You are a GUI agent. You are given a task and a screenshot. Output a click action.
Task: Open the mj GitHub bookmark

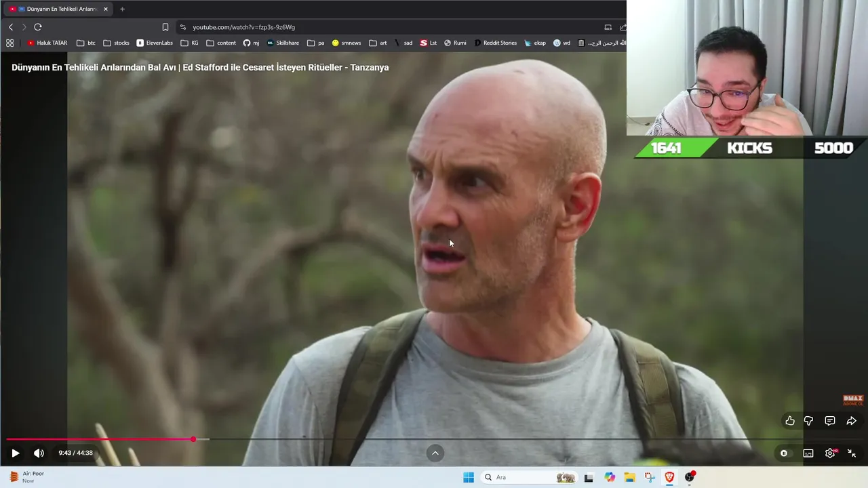251,43
